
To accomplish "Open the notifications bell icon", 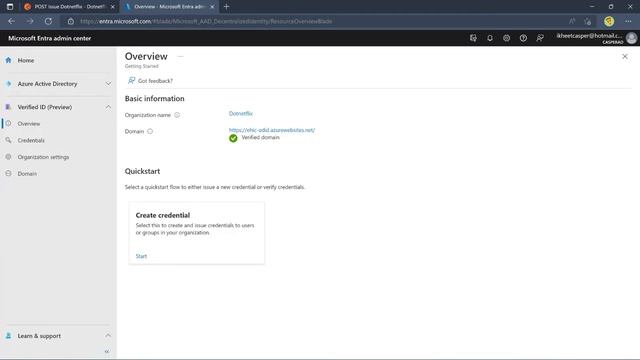I will tap(490, 38).
